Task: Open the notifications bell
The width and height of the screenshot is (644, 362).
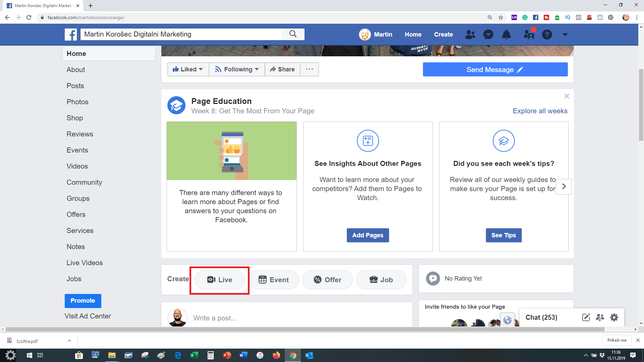Action: click(x=506, y=35)
